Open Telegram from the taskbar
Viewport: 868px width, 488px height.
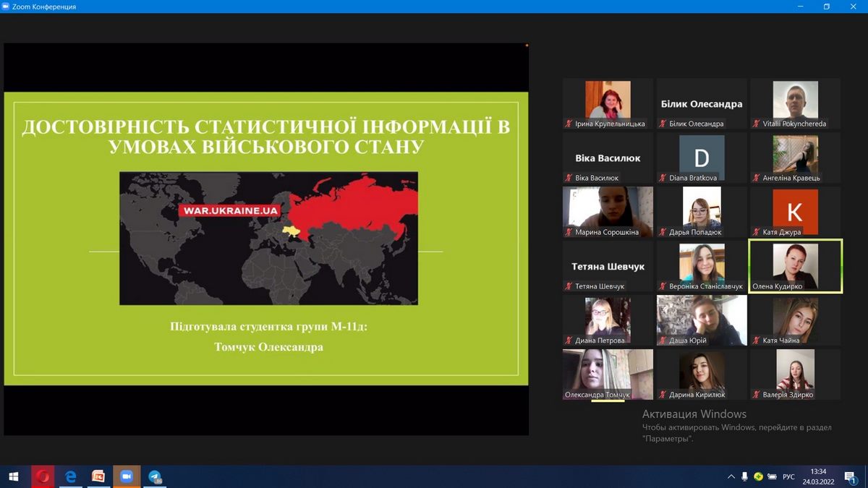[155, 476]
